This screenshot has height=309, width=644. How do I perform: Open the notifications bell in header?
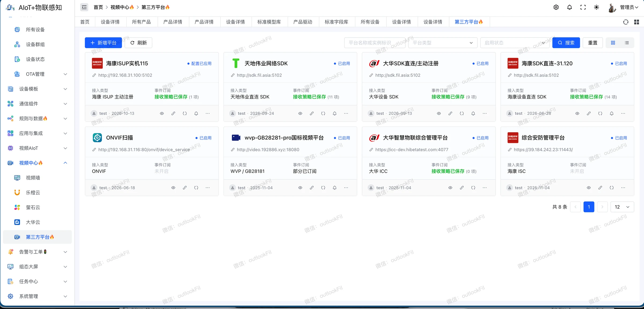pos(569,7)
